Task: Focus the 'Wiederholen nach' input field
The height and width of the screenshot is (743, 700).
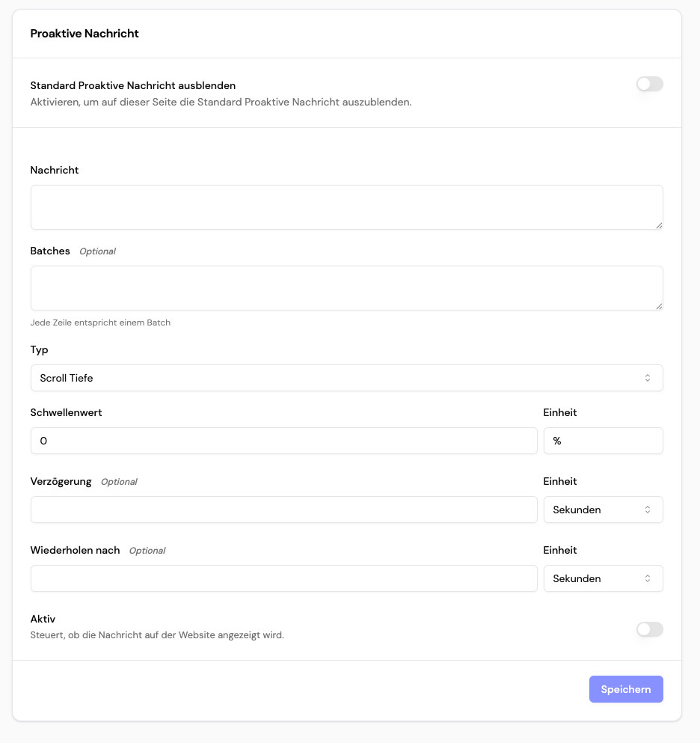Action: pos(283,578)
